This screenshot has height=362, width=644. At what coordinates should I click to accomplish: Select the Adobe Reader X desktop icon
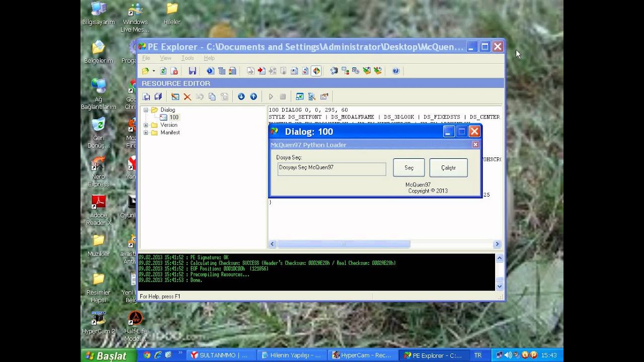(x=99, y=210)
